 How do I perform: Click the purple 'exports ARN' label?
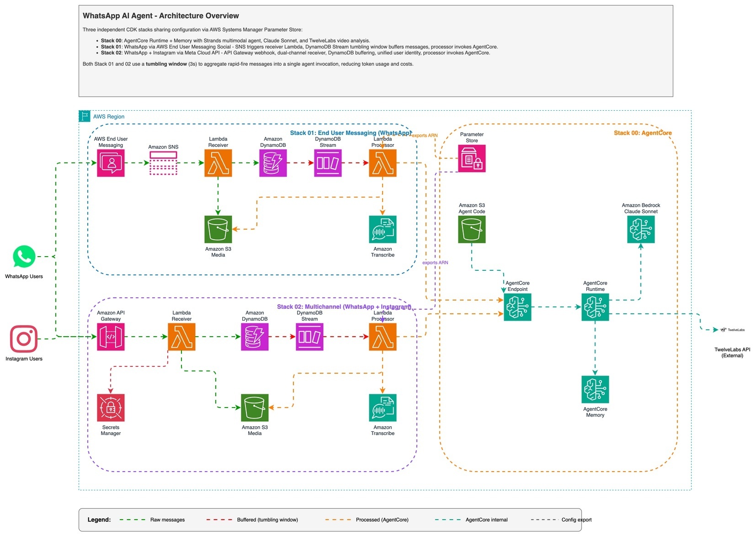tap(435, 263)
